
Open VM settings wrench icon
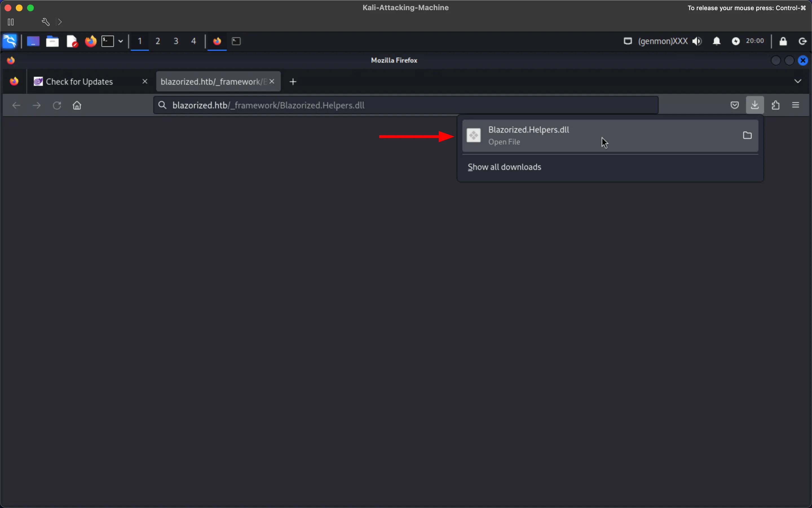[46, 22]
